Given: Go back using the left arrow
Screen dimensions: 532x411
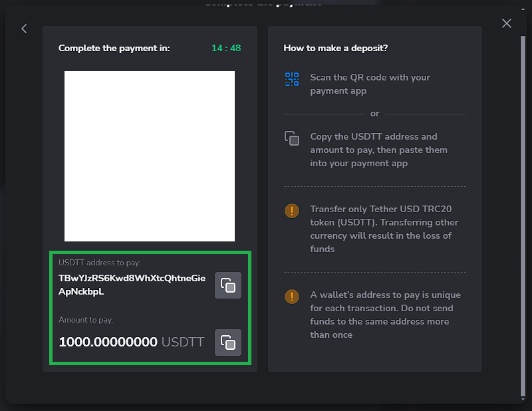Looking at the screenshot, I should (x=24, y=29).
